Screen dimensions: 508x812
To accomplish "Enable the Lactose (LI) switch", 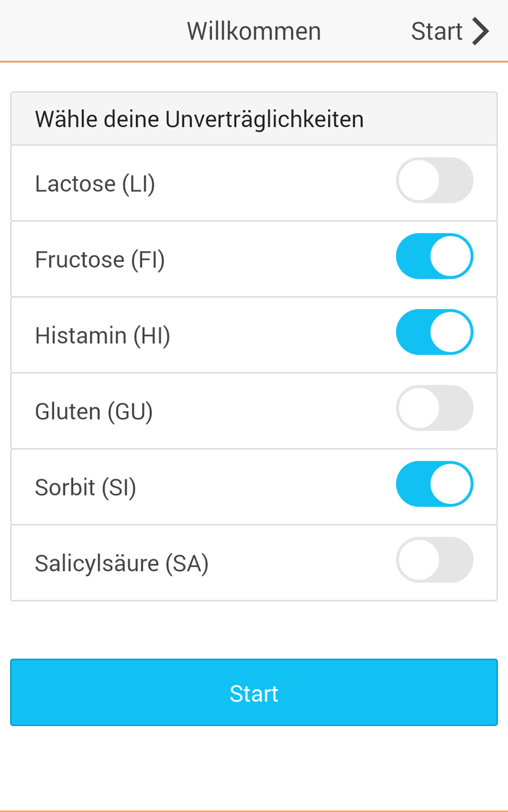I will click(x=434, y=180).
